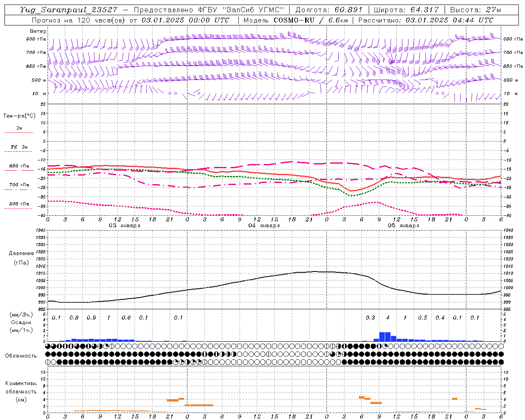Click the Рассчитано: 03.01.2025 04:44 UTC timestamp

(426, 20)
